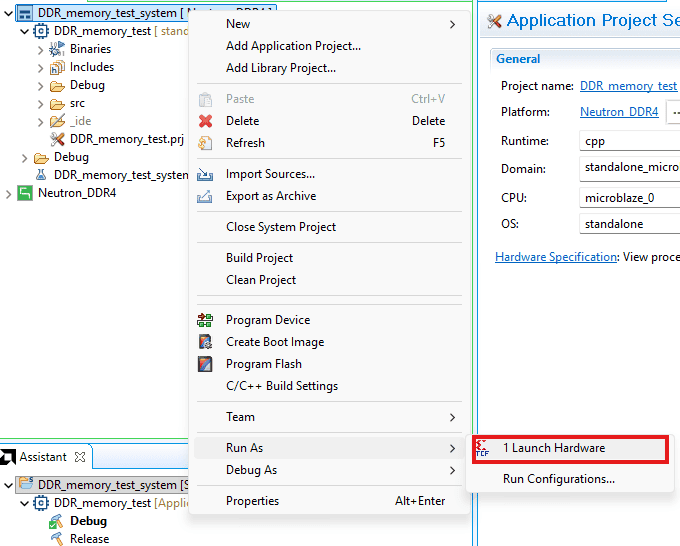Choose Build Project from context menu
The image size is (680, 546).
tap(259, 258)
